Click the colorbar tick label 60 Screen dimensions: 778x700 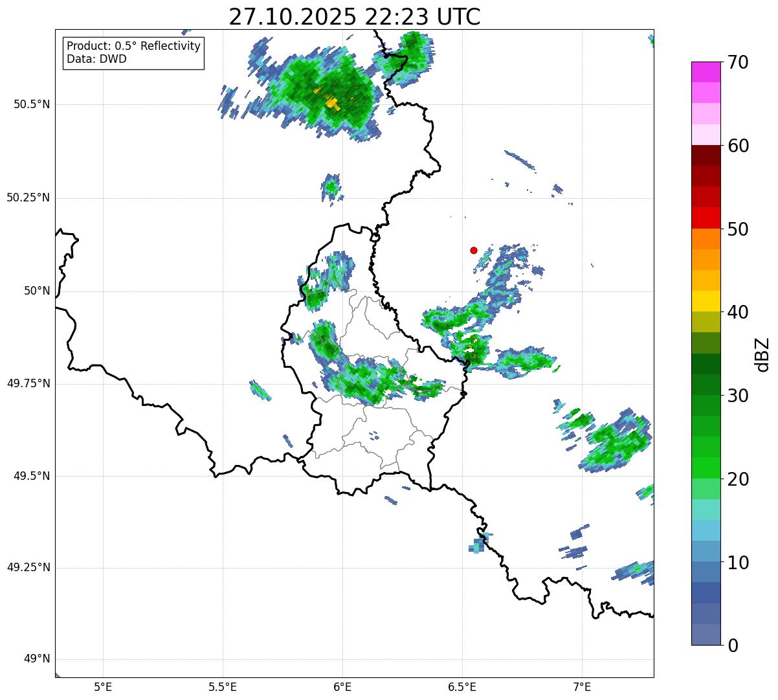tap(738, 146)
